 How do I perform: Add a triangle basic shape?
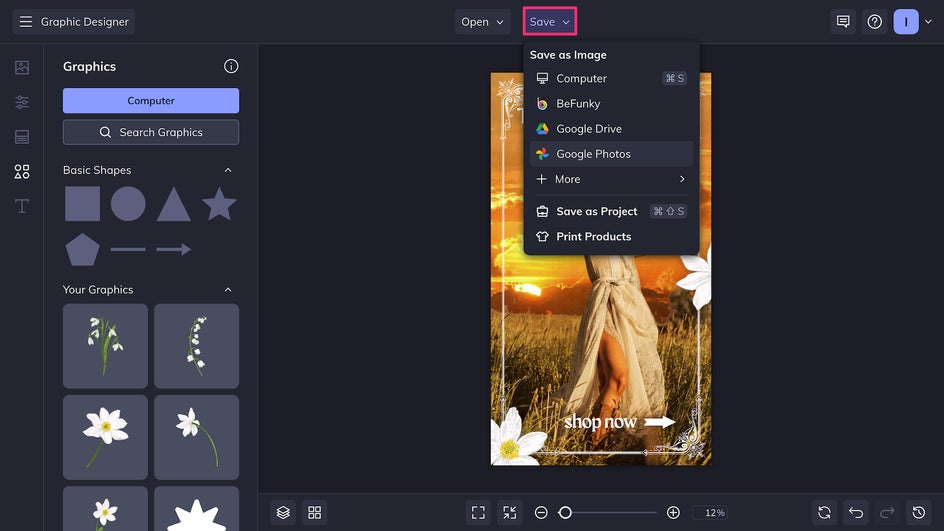pos(173,204)
